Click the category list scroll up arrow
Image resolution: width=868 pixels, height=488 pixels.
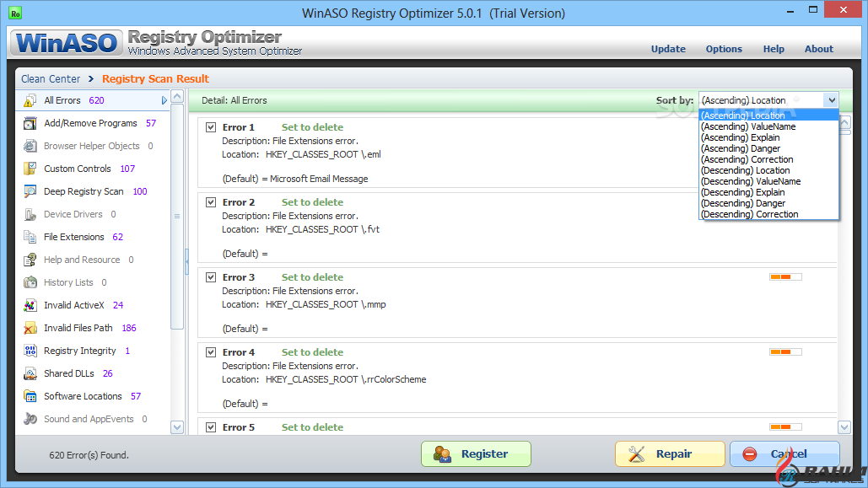(x=177, y=97)
